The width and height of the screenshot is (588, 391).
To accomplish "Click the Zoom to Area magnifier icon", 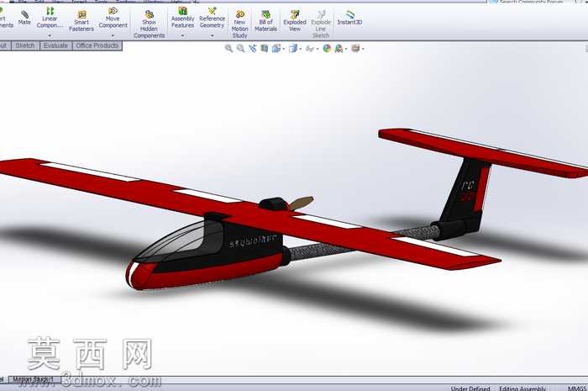I will click(x=240, y=48).
